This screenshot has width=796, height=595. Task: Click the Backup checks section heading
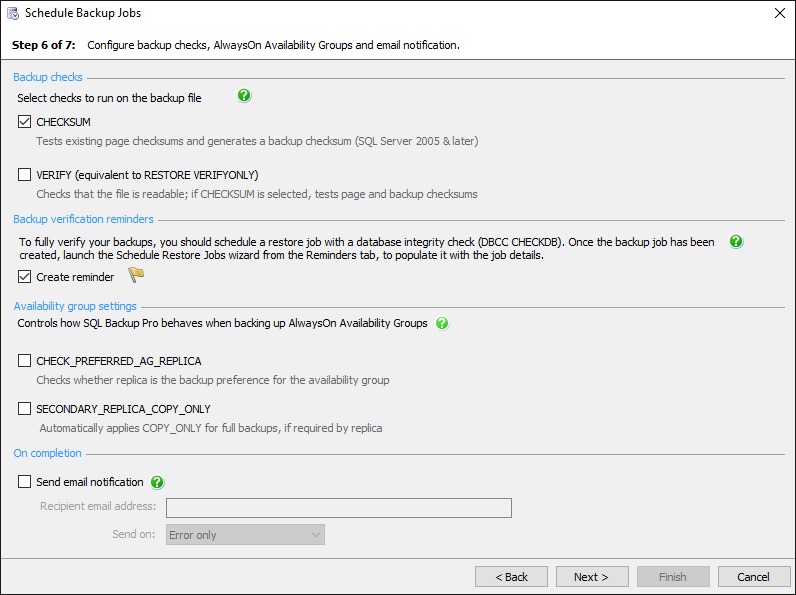coord(48,77)
